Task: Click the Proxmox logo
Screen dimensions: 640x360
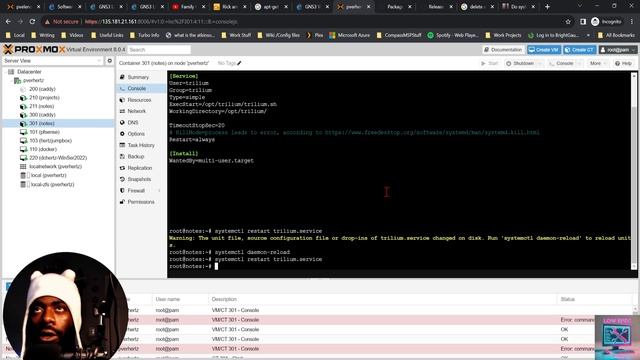Action: (x=34, y=49)
